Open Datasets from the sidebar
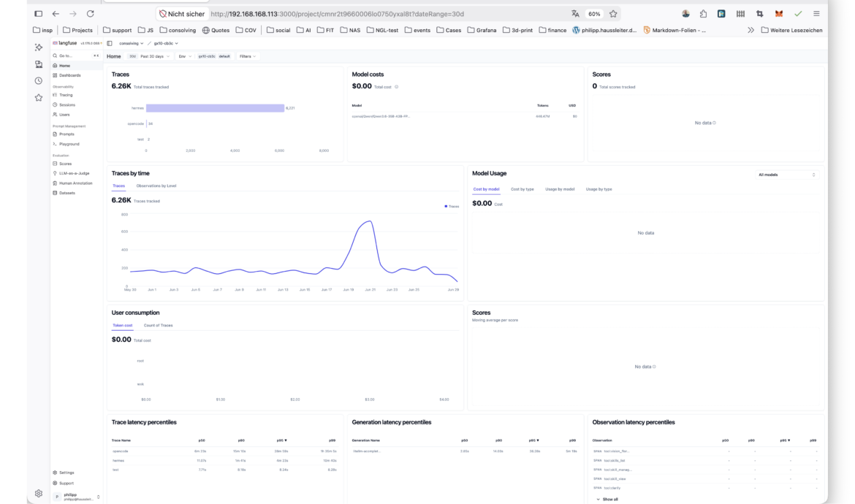 tap(66, 193)
